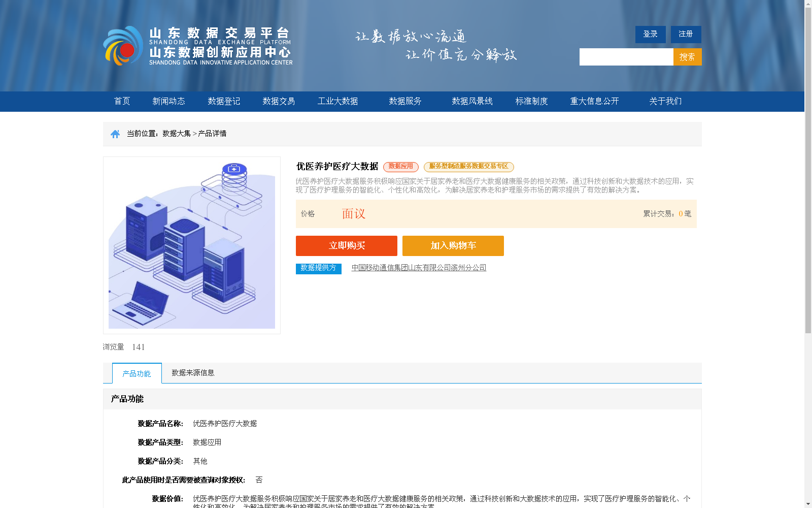The image size is (812, 508).
Task: Go to 首页 in navigation bar
Action: (122, 101)
